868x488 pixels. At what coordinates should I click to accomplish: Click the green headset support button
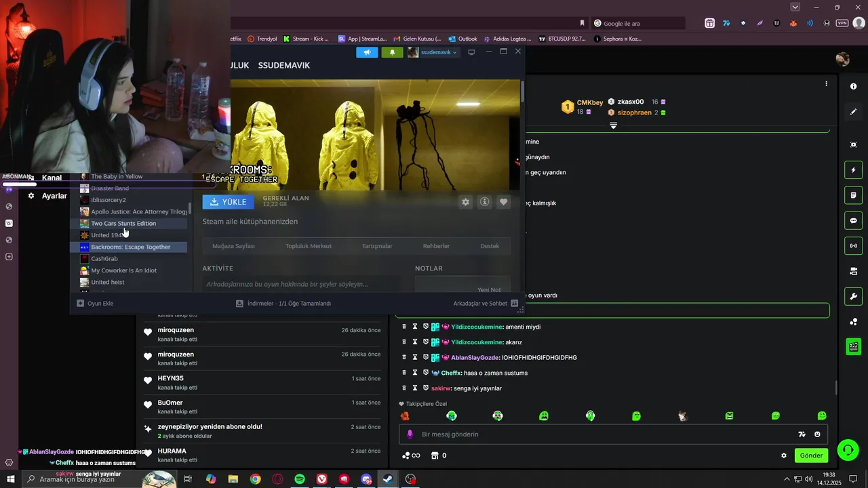(847, 449)
